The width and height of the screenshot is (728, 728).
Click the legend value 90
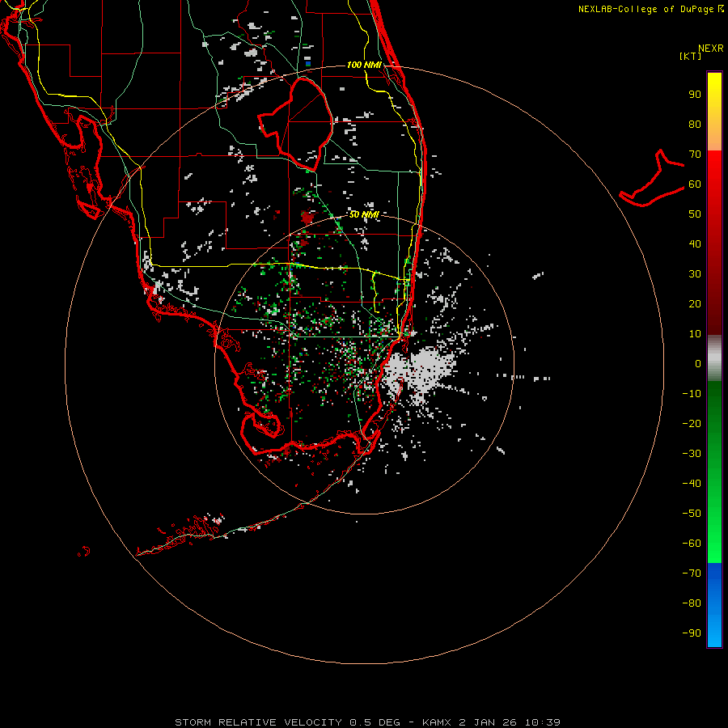[695, 95]
